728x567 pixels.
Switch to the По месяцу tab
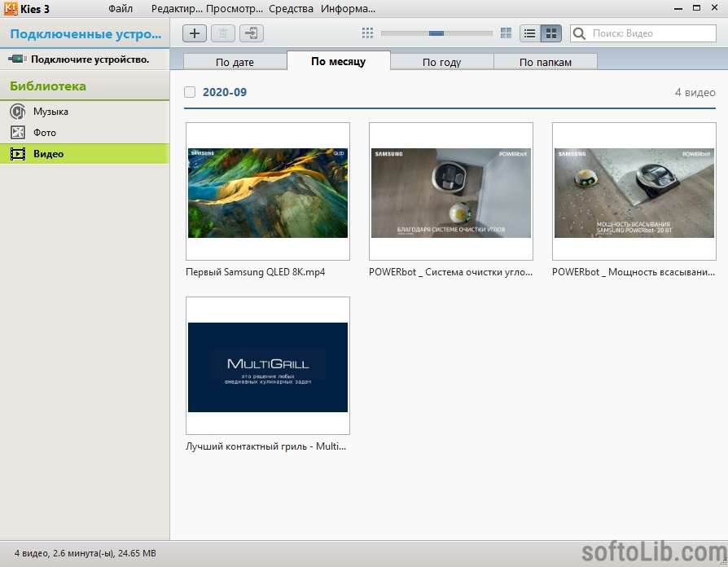(339, 61)
